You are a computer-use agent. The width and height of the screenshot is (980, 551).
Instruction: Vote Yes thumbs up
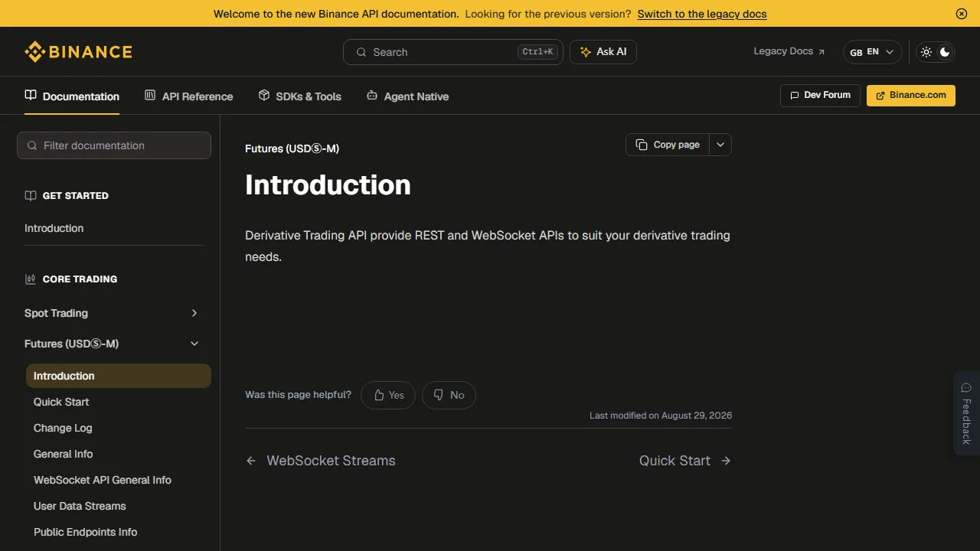coord(388,395)
